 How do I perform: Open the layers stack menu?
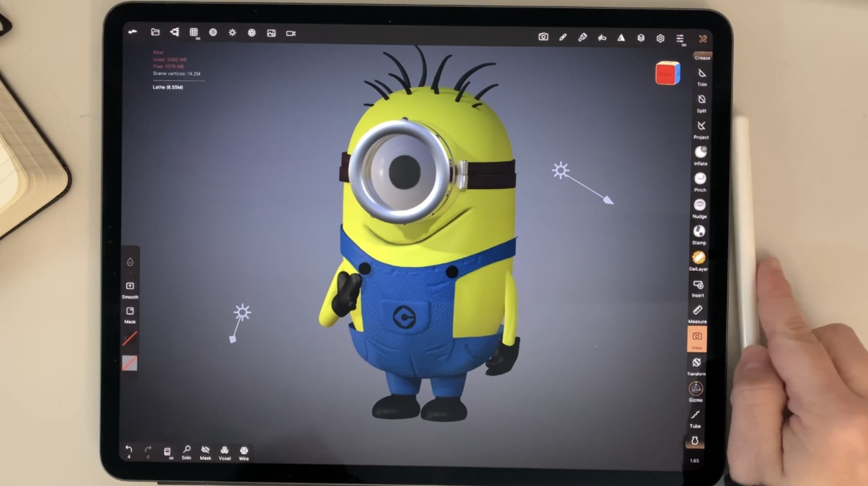641,38
